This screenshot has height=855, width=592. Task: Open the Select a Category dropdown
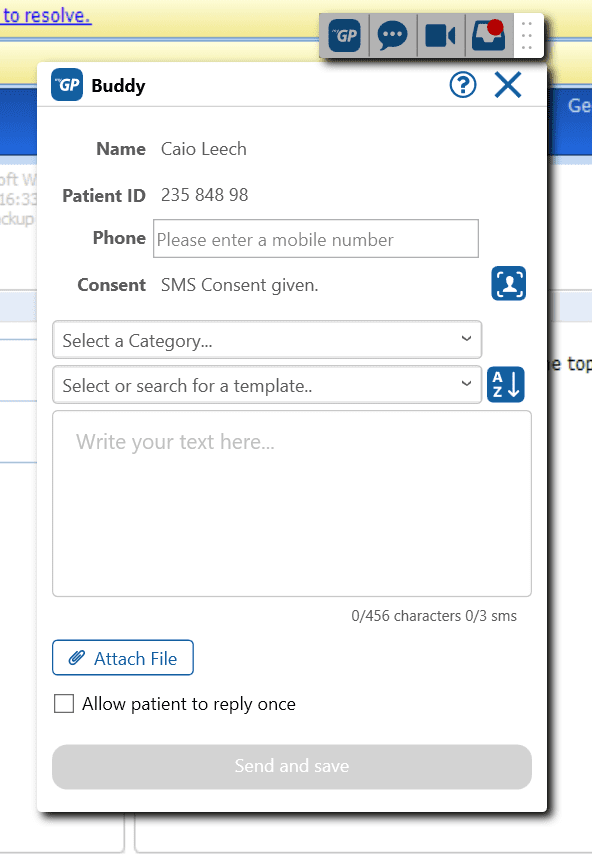click(x=267, y=340)
